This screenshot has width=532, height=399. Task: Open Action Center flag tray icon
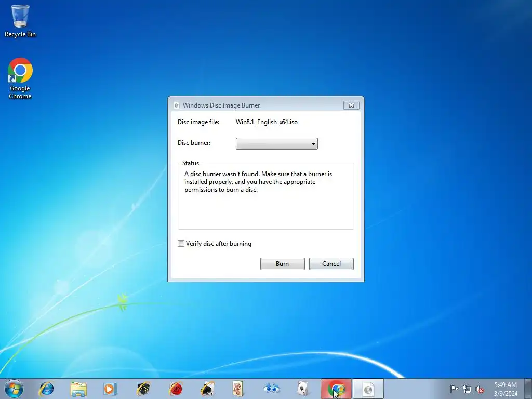454,389
